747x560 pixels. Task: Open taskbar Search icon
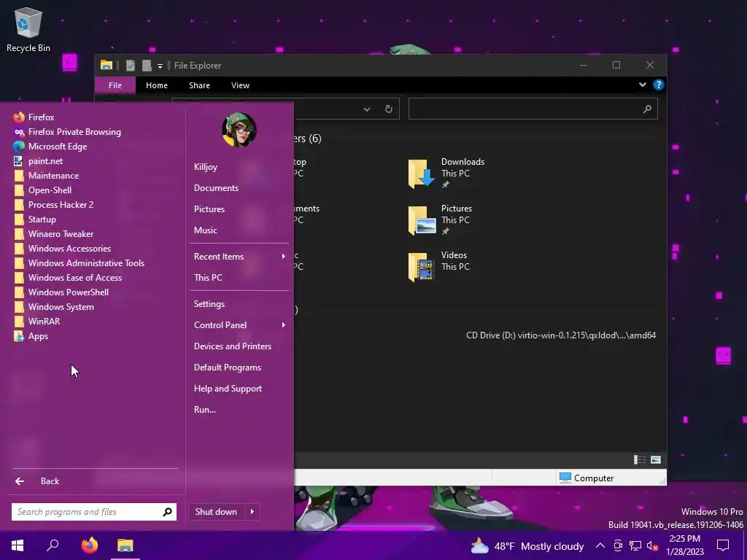point(53,545)
